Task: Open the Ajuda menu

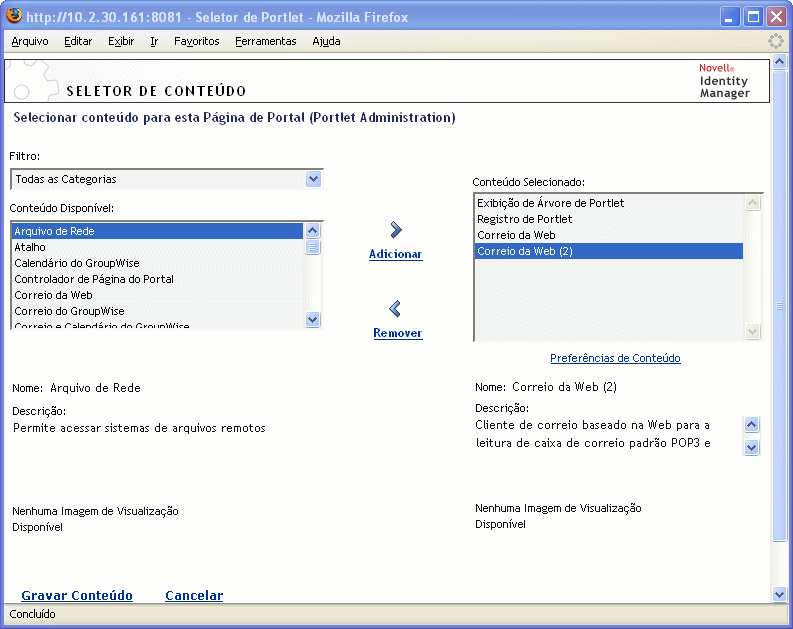Action: pos(326,41)
